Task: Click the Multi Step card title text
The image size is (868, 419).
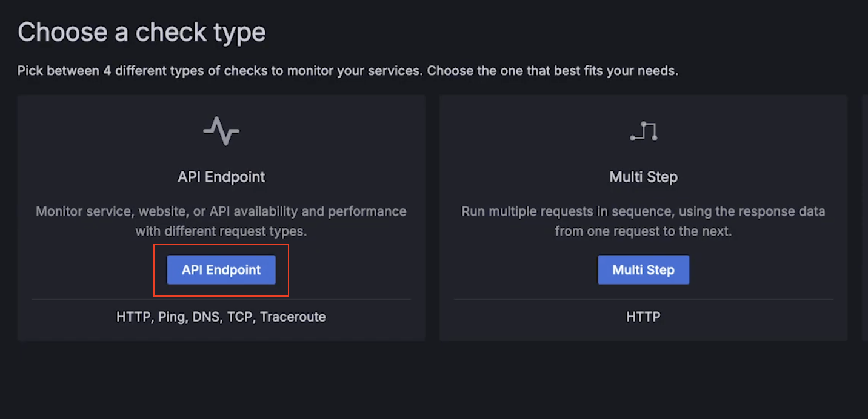Action: pos(643,177)
